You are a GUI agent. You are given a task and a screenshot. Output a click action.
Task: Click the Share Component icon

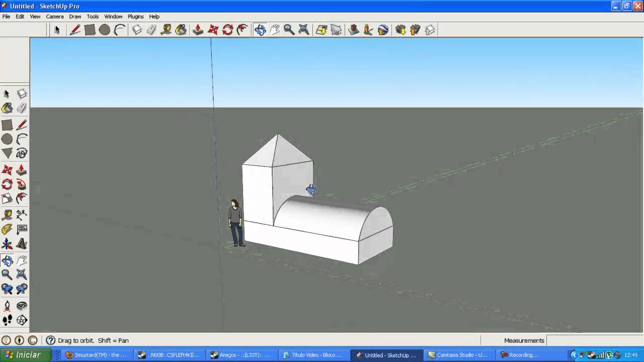coord(430,30)
